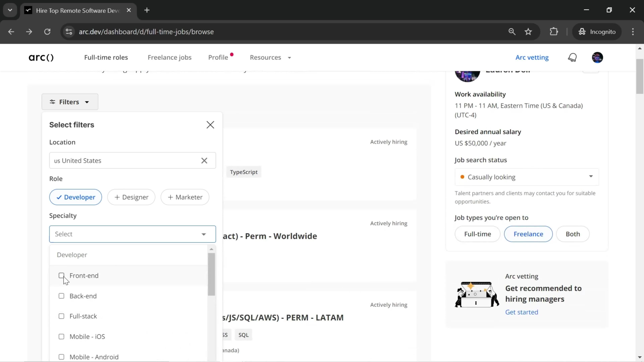Screen dimensions: 644x362
Task: Open the Chrome three-dot menu
Action: 633,32
